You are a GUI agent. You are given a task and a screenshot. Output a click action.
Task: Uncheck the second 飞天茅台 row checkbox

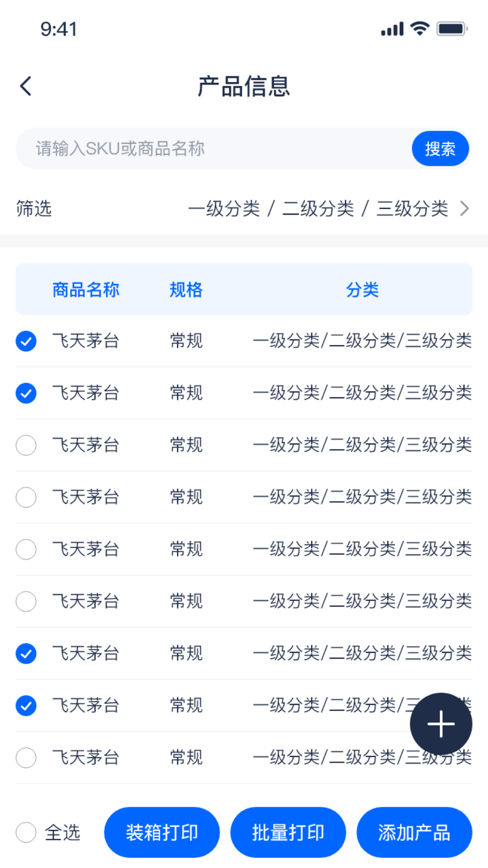(x=26, y=393)
